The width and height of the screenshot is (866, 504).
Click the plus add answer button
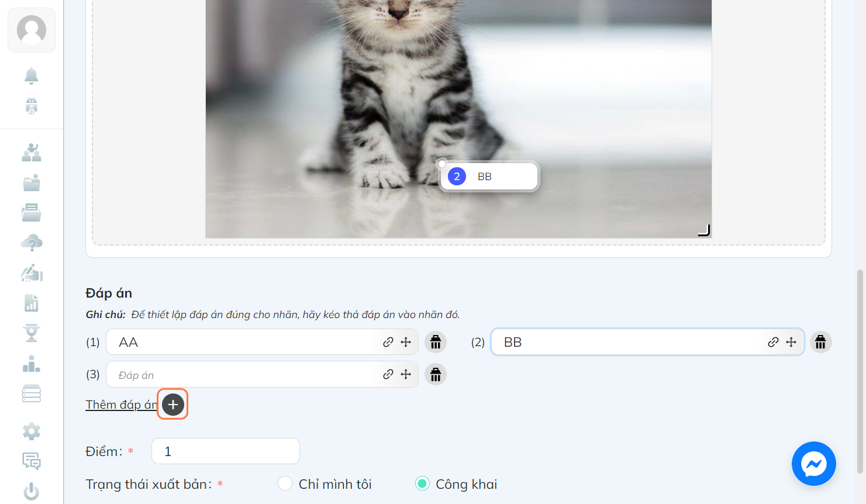click(173, 405)
